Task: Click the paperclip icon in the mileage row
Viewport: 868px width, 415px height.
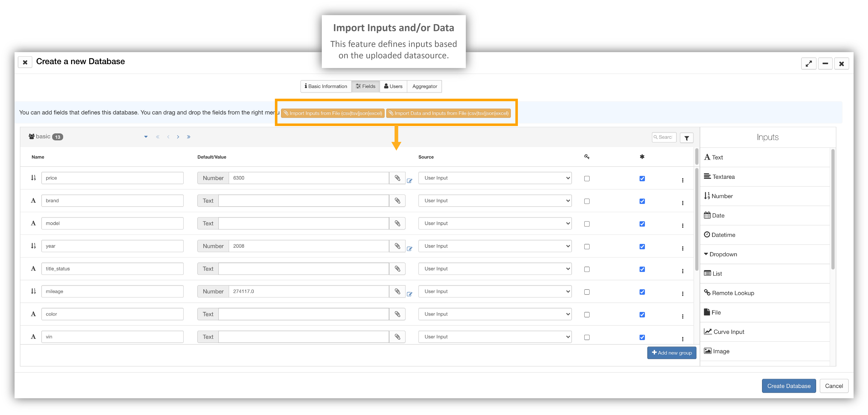Action: (397, 291)
